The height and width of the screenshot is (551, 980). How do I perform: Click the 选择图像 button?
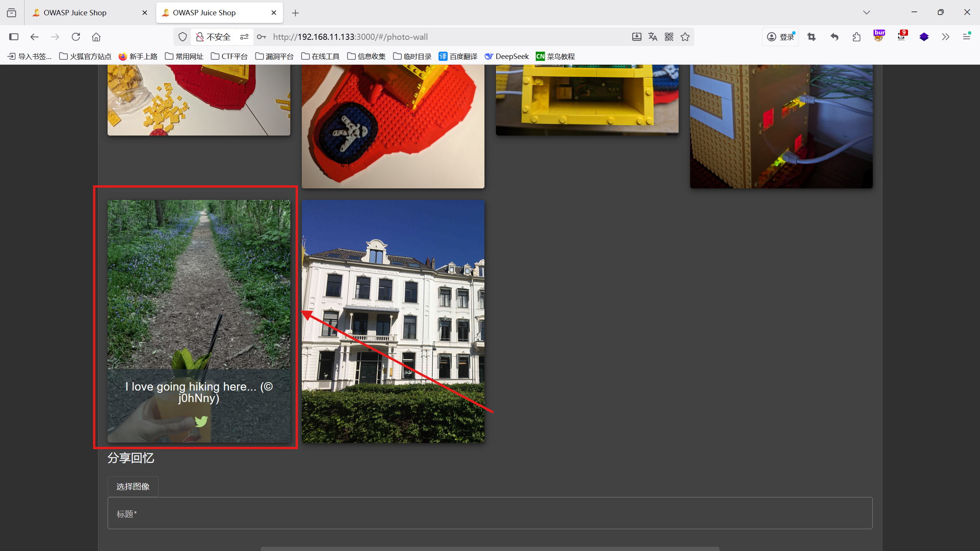pos(133,486)
